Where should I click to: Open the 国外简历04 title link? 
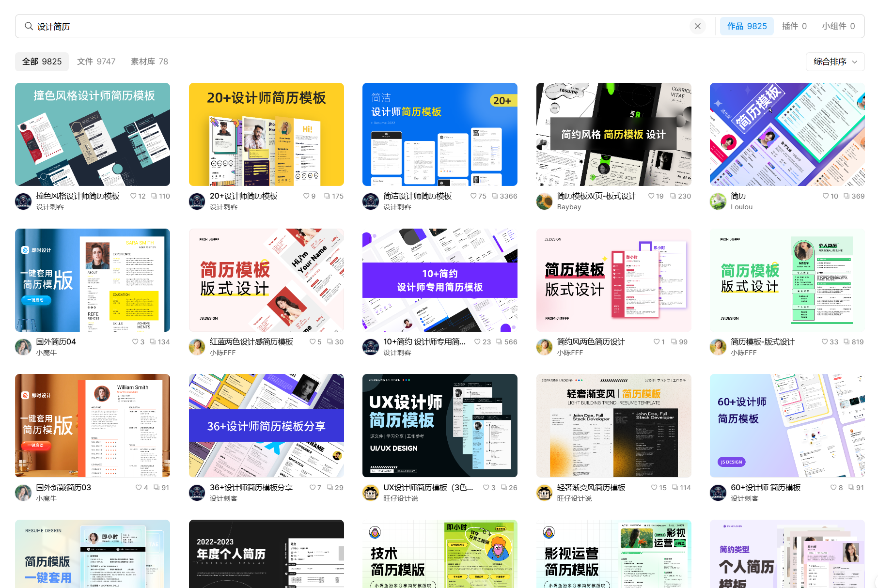tap(56, 342)
